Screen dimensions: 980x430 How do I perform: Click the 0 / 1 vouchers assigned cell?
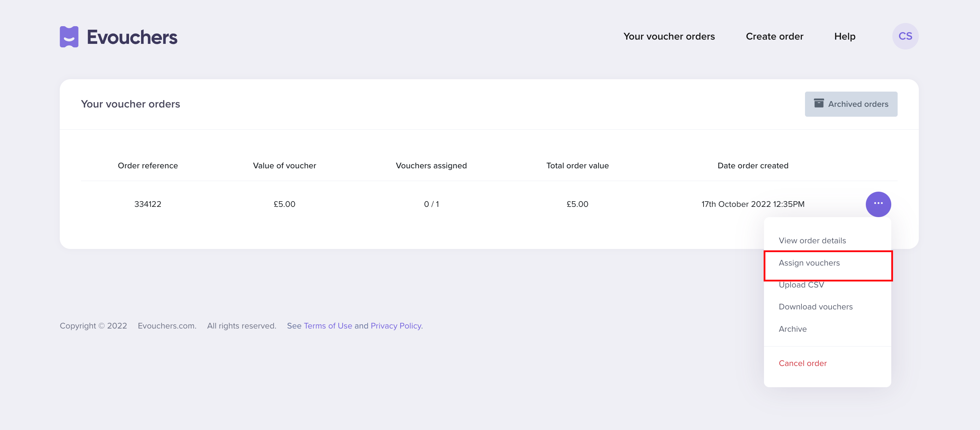(x=431, y=204)
